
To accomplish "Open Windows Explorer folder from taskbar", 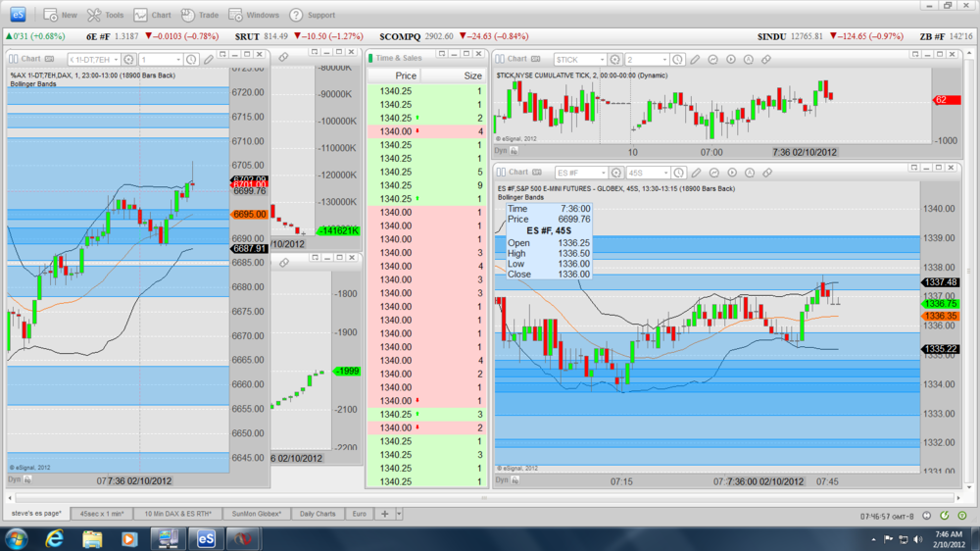I will [92, 538].
